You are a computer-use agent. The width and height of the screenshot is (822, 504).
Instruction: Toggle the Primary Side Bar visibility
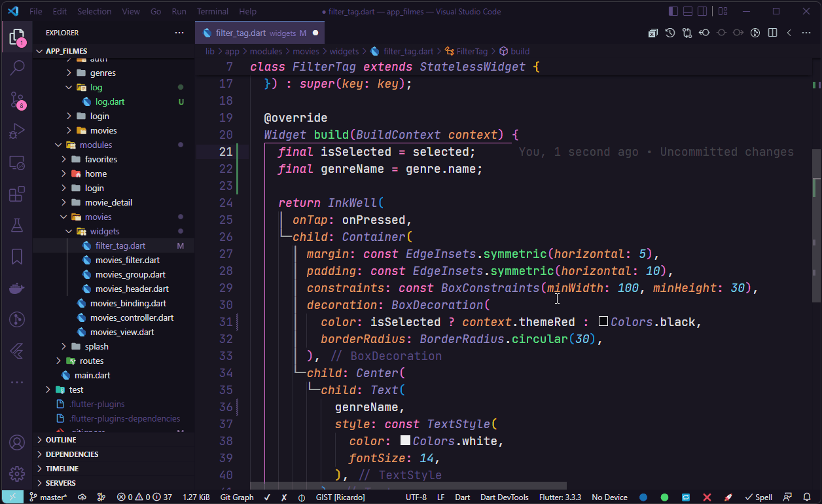tap(673, 11)
